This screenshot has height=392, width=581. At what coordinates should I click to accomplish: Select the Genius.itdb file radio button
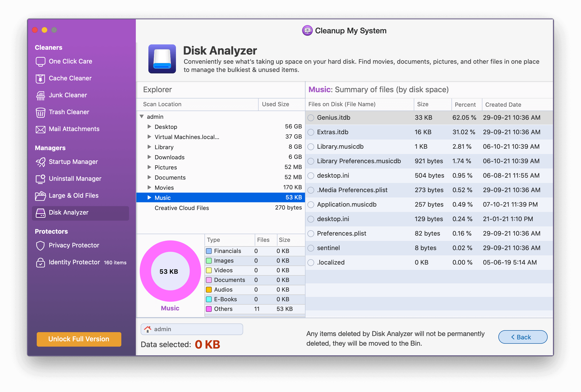pos(311,118)
